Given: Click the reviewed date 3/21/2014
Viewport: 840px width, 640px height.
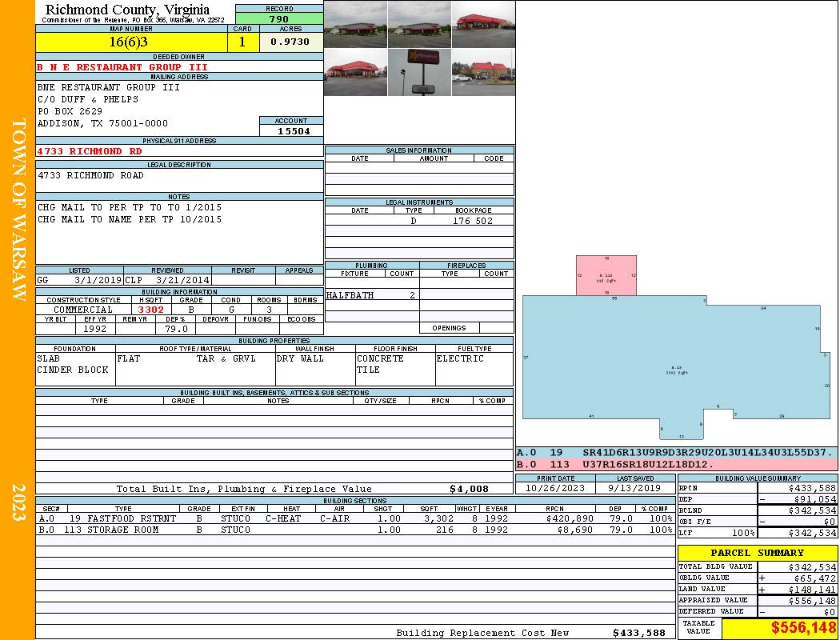Looking at the screenshot, I should coord(181,279).
